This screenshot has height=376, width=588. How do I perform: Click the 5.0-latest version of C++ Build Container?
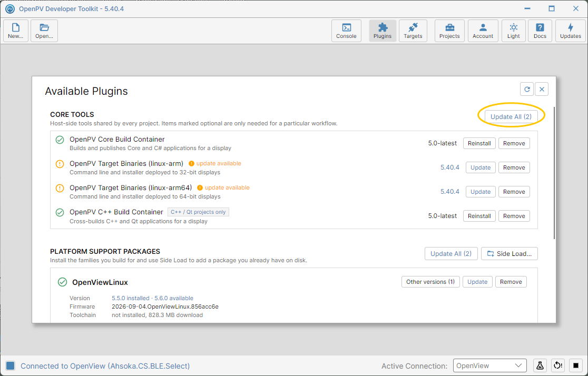point(443,216)
